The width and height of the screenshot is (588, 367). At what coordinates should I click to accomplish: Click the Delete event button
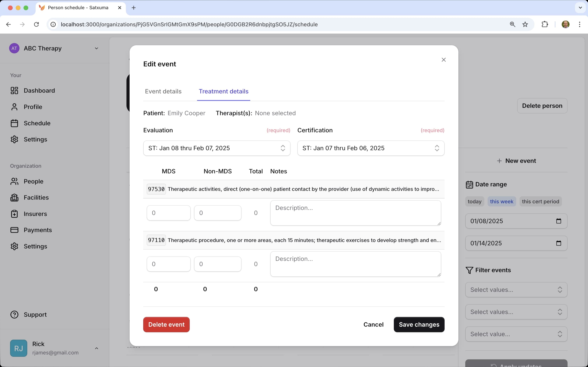pyautogui.click(x=166, y=324)
